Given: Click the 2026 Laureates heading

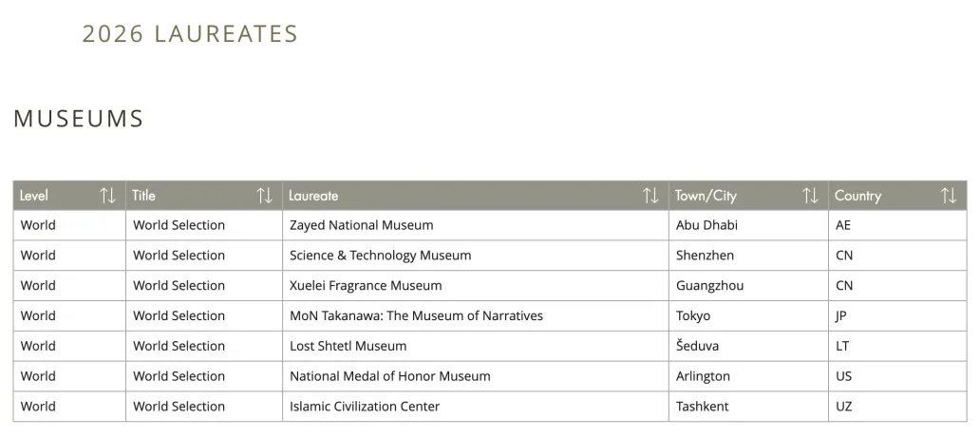Looking at the screenshot, I should [190, 34].
